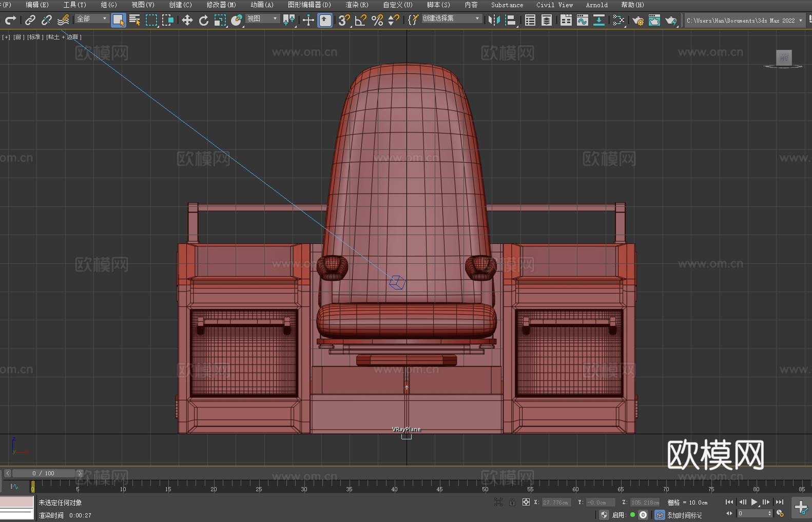Open the 脚本(S) menu
The width and height of the screenshot is (812, 522).
tap(439, 5)
